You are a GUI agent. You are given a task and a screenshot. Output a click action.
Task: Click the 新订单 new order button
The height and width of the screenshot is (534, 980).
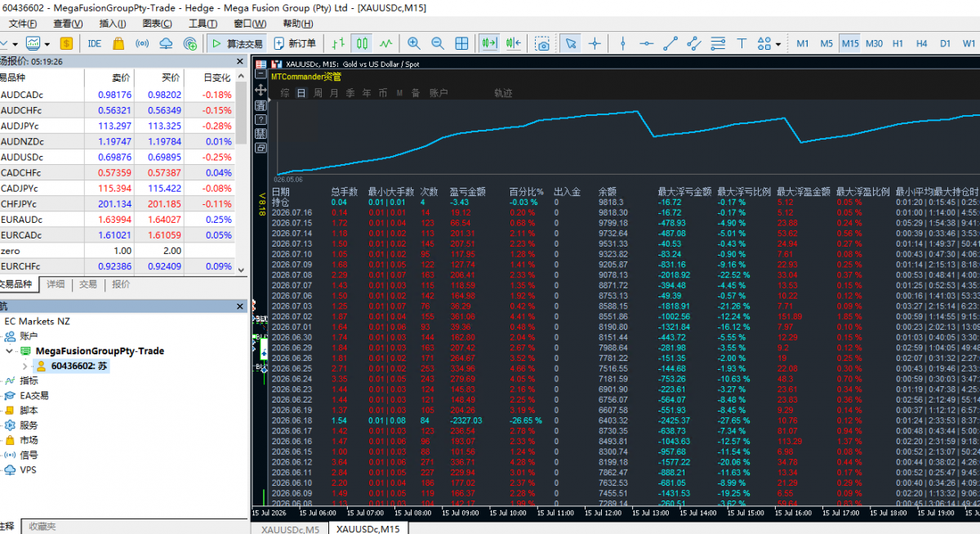click(296, 43)
